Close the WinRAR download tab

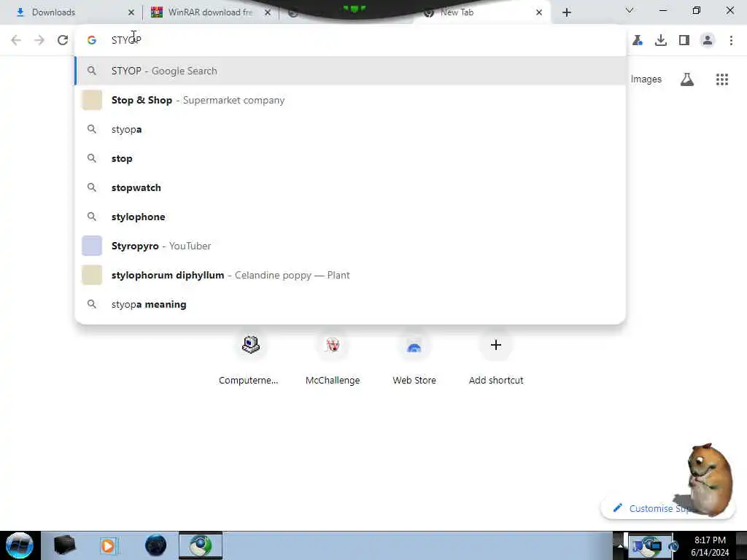pos(268,12)
